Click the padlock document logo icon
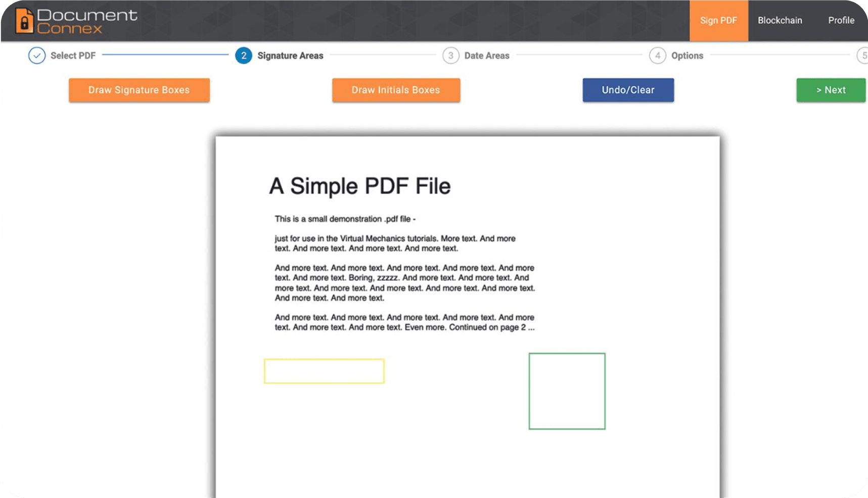The height and width of the screenshot is (498, 868). tap(24, 21)
